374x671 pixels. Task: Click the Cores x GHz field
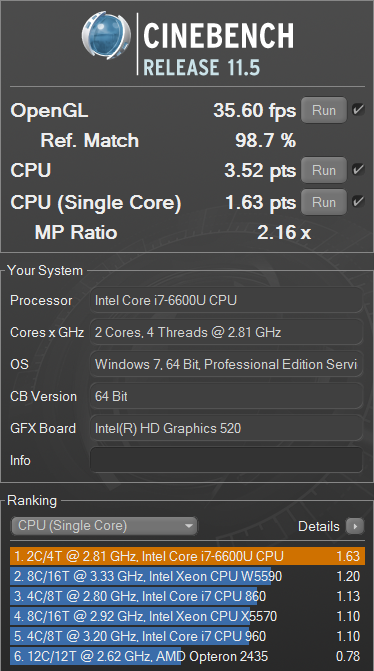(226, 332)
